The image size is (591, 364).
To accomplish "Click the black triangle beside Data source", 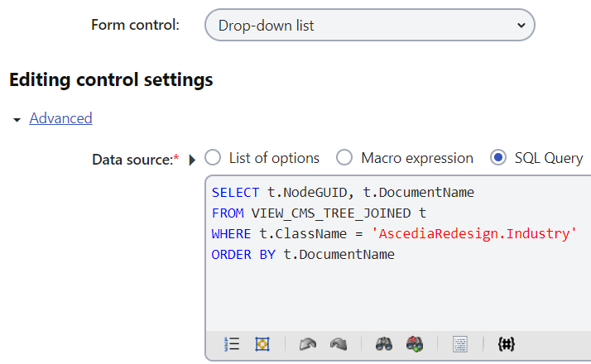I will (x=192, y=160).
